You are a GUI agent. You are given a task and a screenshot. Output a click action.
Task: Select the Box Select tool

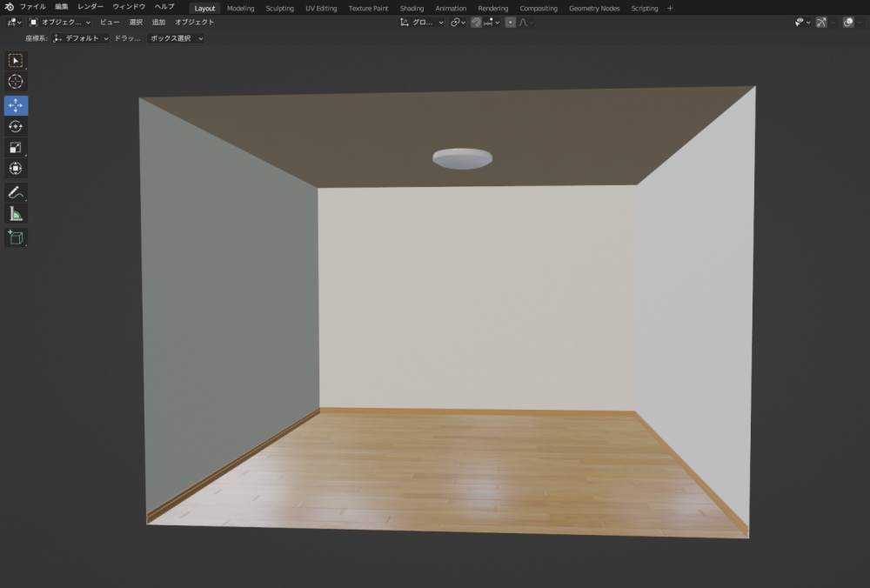click(x=16, y=60)
